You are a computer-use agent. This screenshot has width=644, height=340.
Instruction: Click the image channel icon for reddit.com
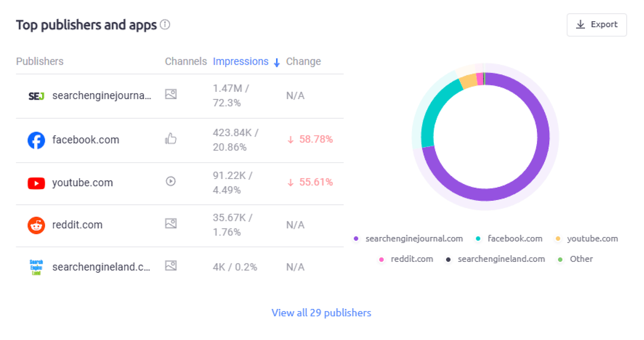pyautogui.click(x=171, y=224)
